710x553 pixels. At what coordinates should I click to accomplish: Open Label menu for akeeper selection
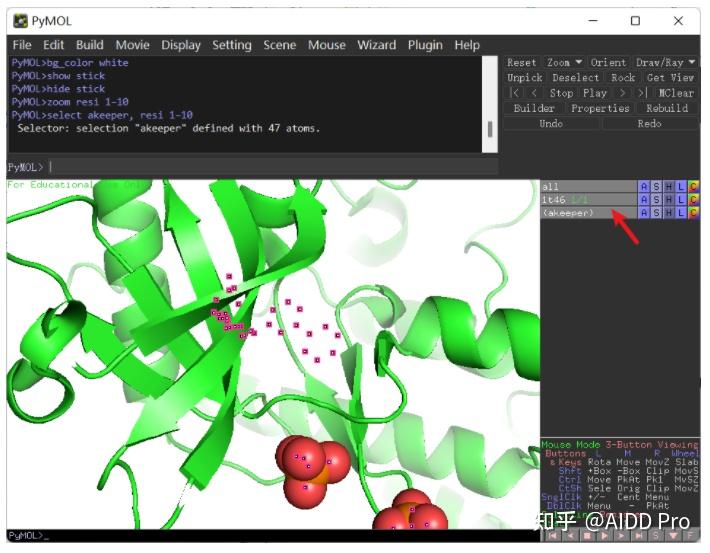[681, 213]
